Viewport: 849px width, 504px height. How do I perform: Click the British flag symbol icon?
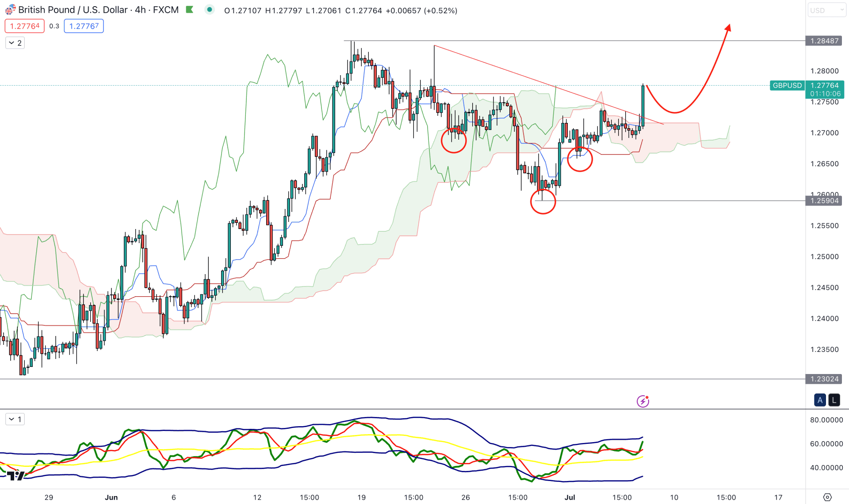pos(10,10)
